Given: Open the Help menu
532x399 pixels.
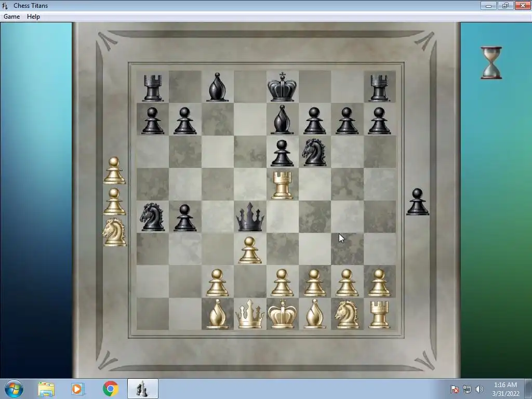Looking at the screenshot, I should 33,16.
